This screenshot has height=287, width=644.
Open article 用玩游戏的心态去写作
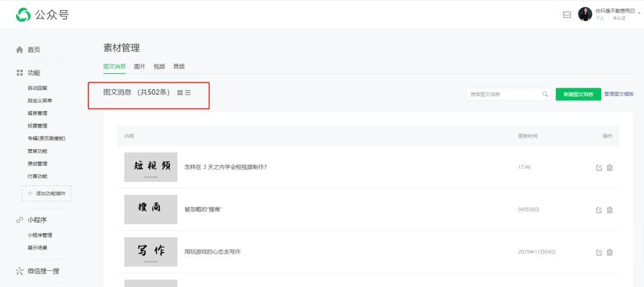212,252
